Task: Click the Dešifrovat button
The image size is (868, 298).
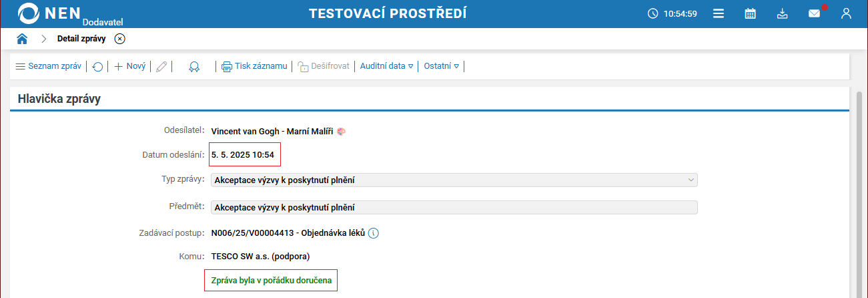Action: 324,66
